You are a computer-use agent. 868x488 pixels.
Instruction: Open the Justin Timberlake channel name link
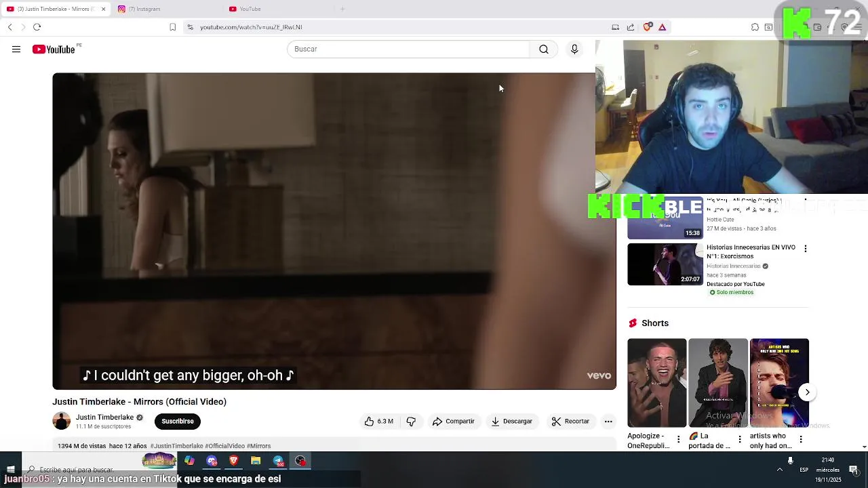coord(104,418)
